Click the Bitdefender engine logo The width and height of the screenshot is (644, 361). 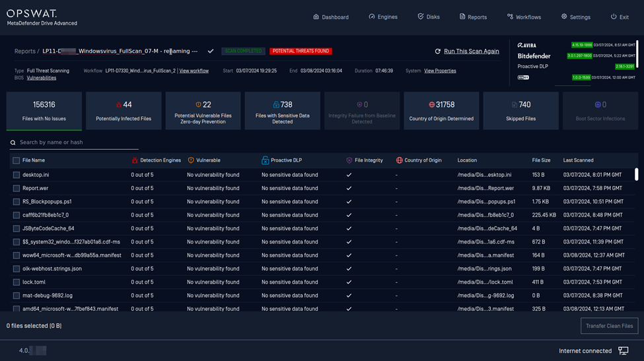click(534, 56)
